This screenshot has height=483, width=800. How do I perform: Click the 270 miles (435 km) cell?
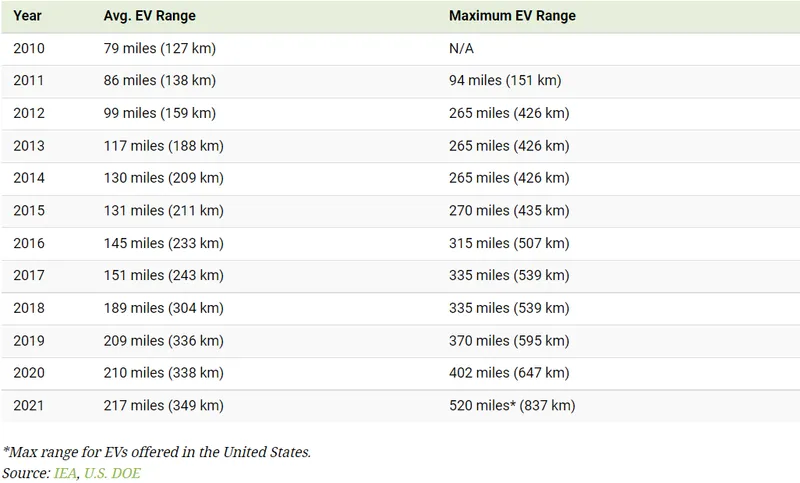509,211
